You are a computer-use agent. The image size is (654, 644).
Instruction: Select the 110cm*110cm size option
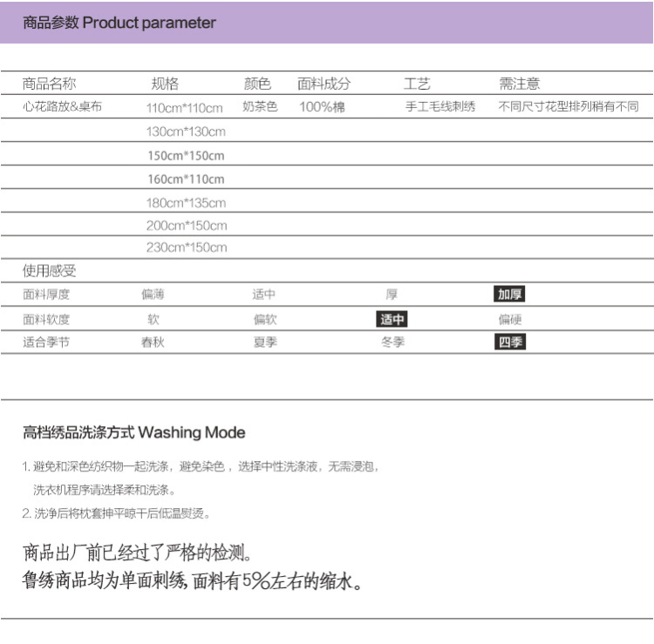pyautogui.click(x=185, y=108)
